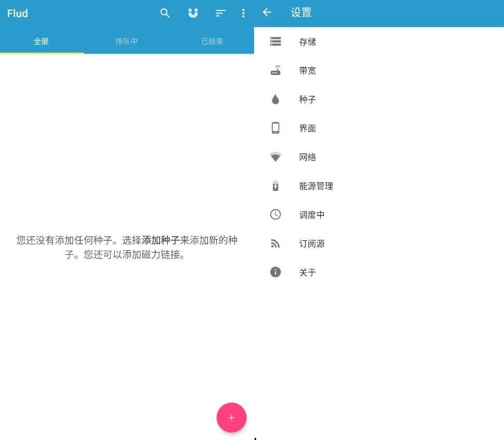Viewport: 504px width, 440px height.
Task: Tap the pink add torrent button
Action: pyautogui.click(x=231, y=418)
